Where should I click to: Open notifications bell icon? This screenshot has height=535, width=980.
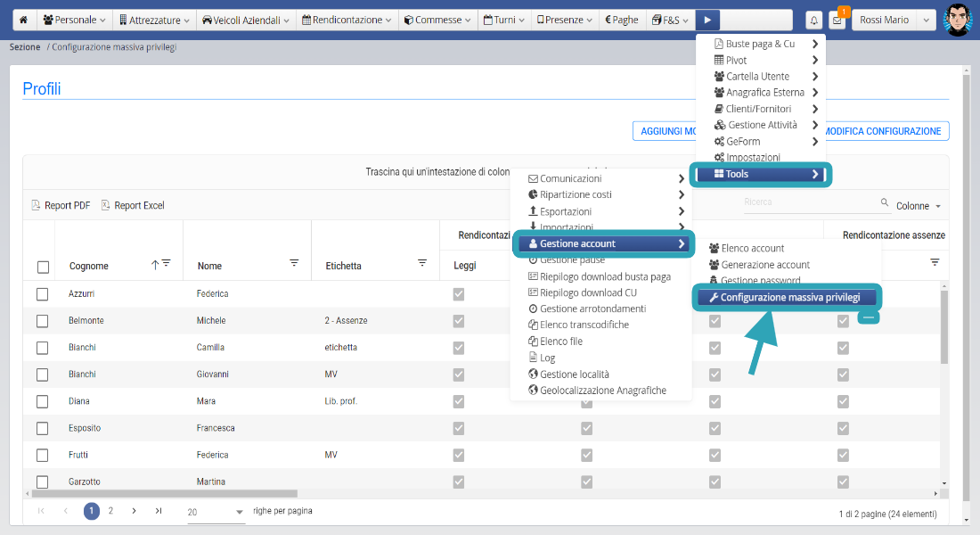814,21
